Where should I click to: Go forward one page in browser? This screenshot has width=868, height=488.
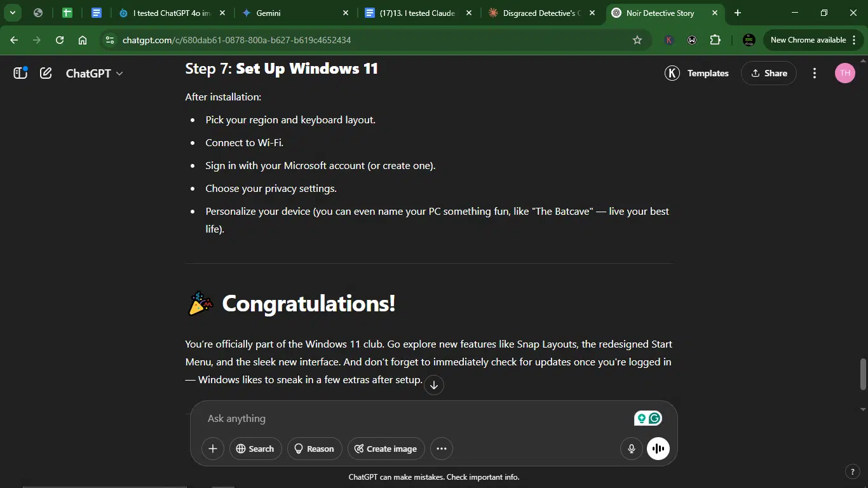point(37,40)
